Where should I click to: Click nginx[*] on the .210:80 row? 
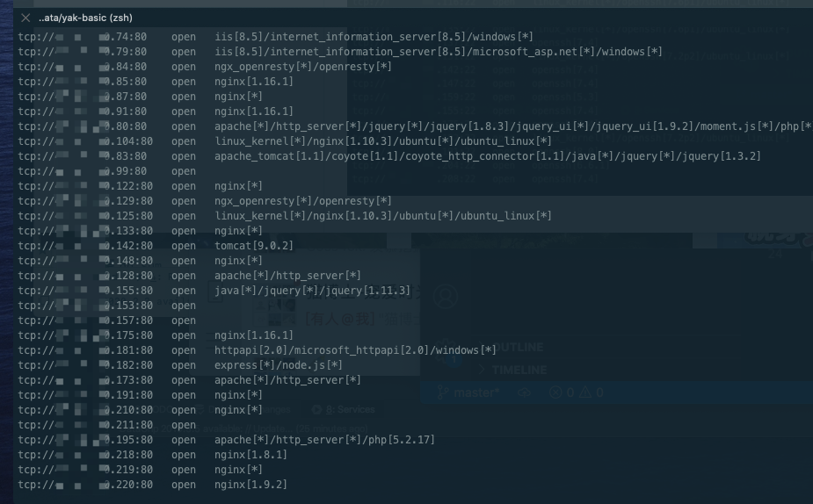238,410
